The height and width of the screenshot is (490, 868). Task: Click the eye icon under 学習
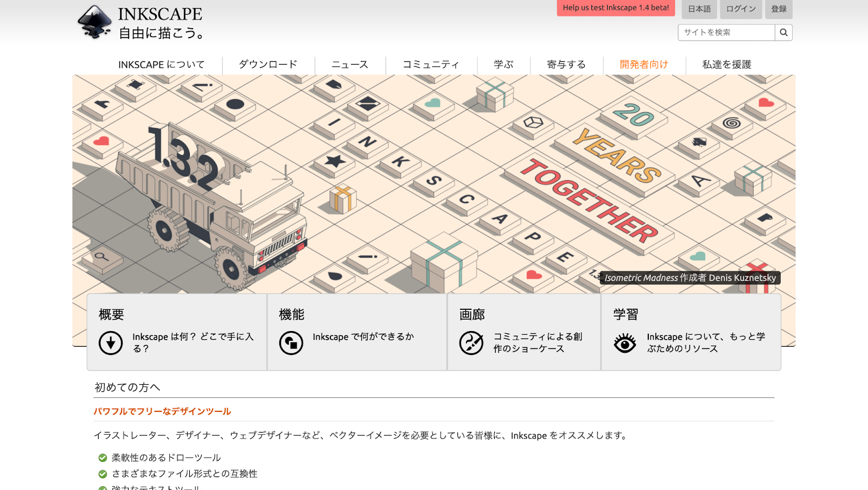click(625, 343)
